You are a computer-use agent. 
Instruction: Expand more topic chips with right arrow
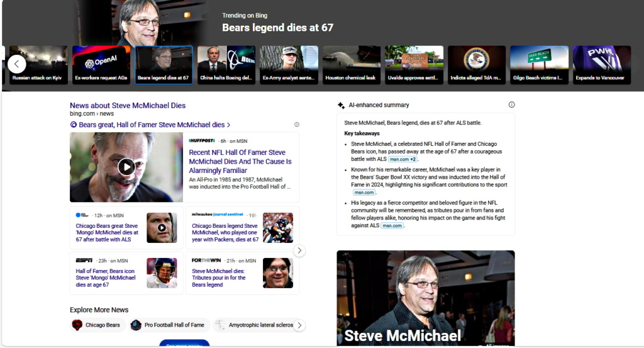pyautogui.click(x=299, y=325)
